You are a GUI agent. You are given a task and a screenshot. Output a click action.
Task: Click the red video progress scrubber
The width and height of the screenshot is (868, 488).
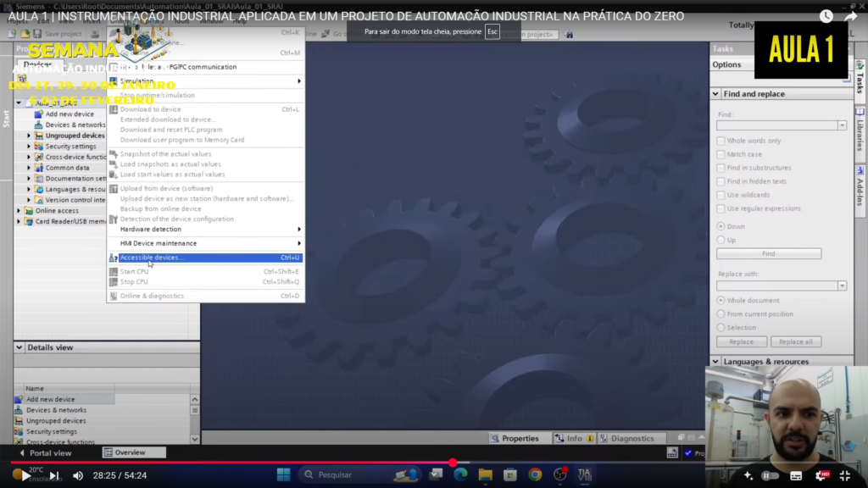453,463
